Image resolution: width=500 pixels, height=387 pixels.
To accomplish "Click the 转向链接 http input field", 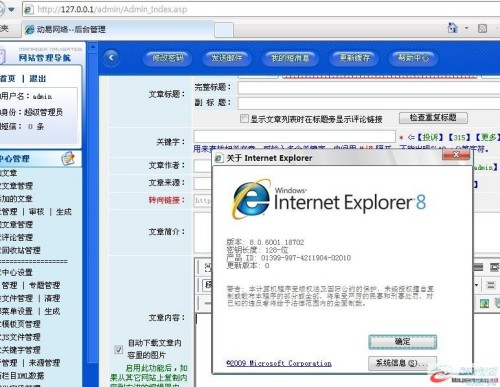I will pos(203,200).
